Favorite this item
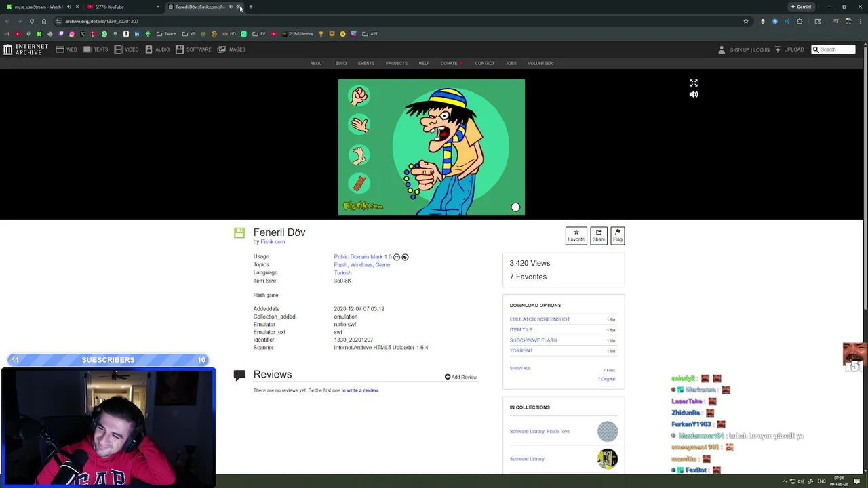 pos(576,236)
